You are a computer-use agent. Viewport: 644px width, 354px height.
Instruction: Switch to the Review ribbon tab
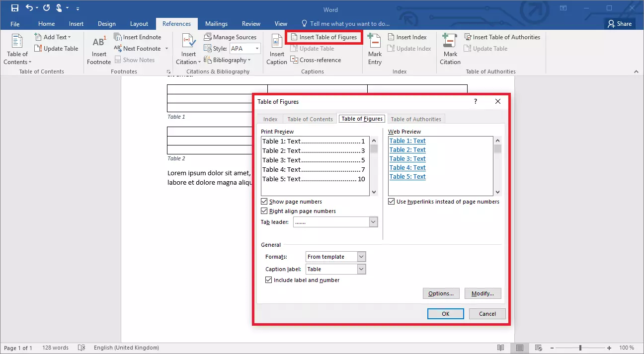(x=251, y=24)
